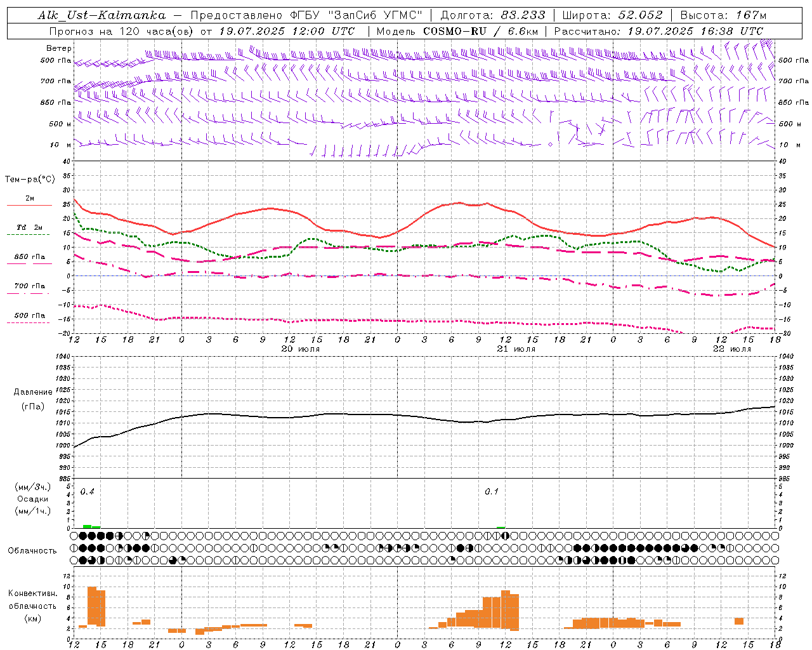Click the red 2м temperature legend entry
The height and width of the screenshot is (650, 812).
coord(29,201)
